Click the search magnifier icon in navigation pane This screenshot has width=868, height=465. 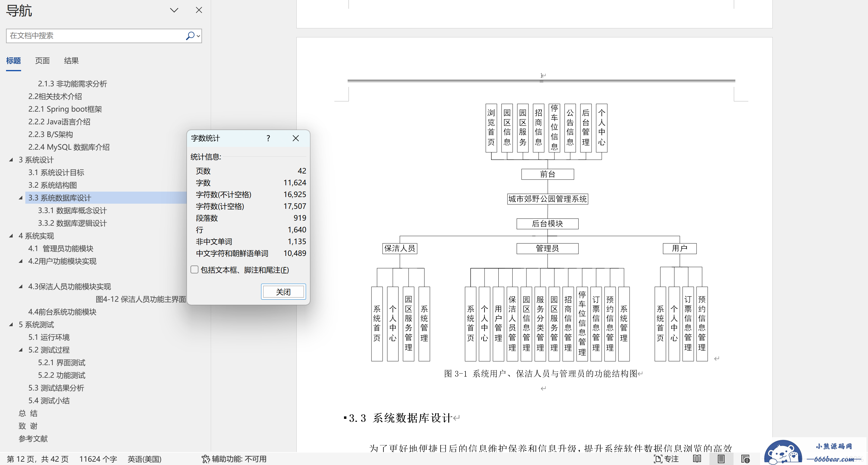pyautogui.click(x=190, y=36)
